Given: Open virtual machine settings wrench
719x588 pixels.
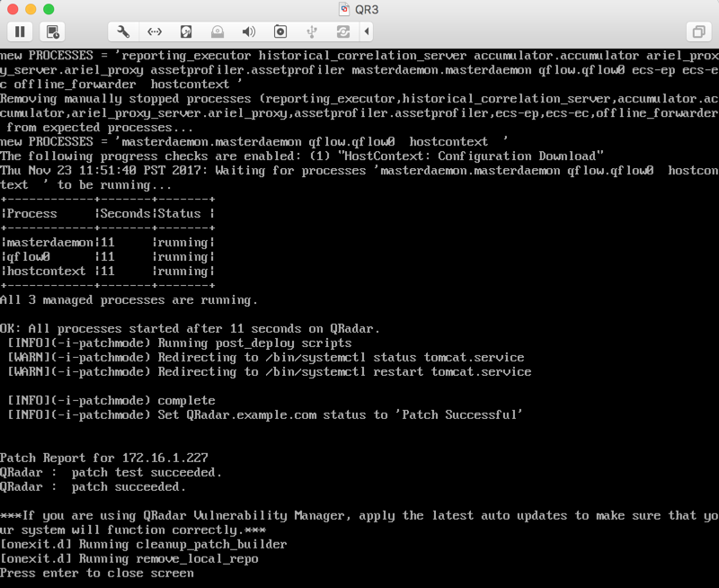Looking at the screenshot, I should [x=123, y=31].
